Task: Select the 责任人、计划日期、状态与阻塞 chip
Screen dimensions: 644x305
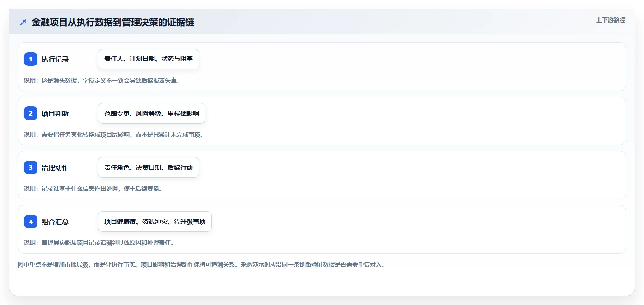Action: [x=149, y=59]
